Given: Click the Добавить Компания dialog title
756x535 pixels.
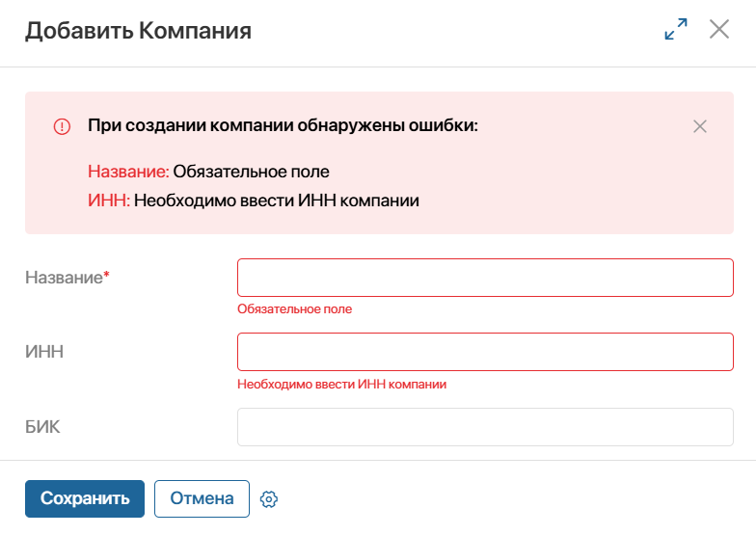Looking at the screenshot, I should click(x=139, y=31).
